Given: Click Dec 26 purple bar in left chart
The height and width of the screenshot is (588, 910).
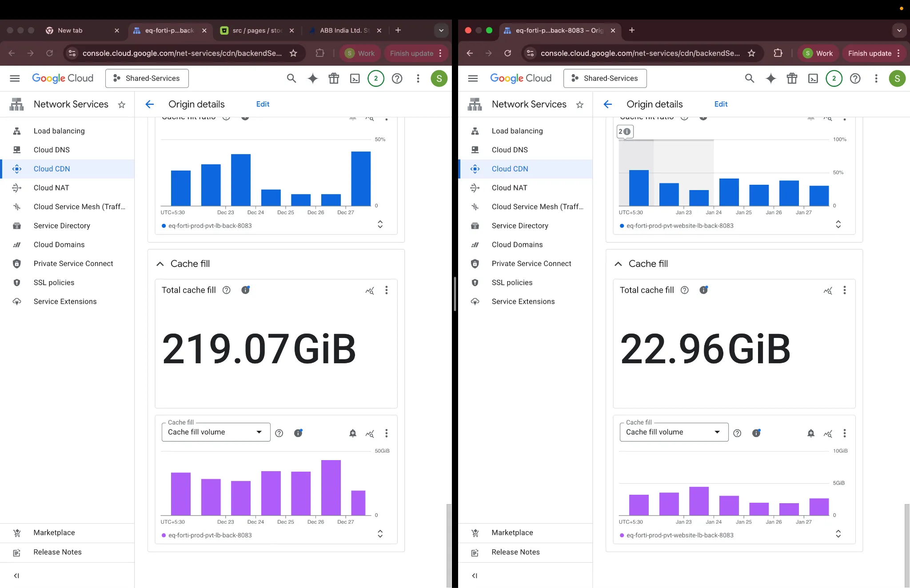Looking at the screenshot, I should click(x=331, y=488).
